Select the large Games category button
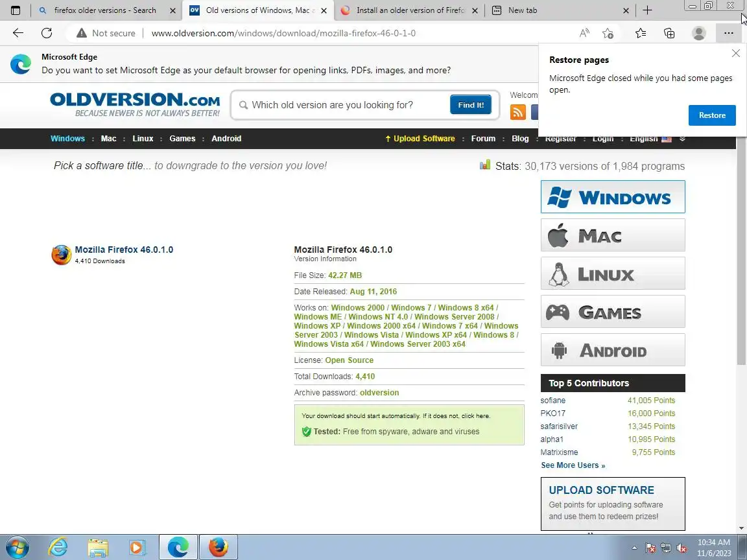Image resolution: width=747 pixels, height=560 pixels. (x=613, y=311)
